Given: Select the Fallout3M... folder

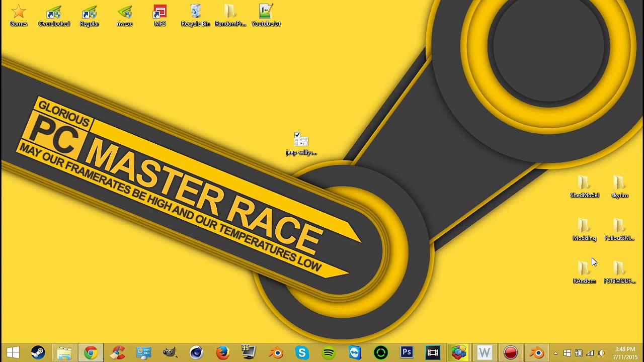Looking at the screenshot, I should (619, 230).
